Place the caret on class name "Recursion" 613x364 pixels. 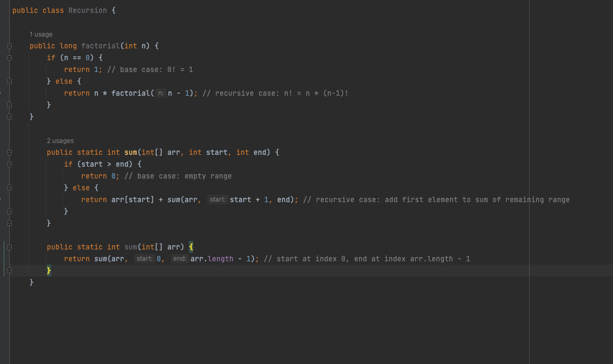[x=88, y=11]
